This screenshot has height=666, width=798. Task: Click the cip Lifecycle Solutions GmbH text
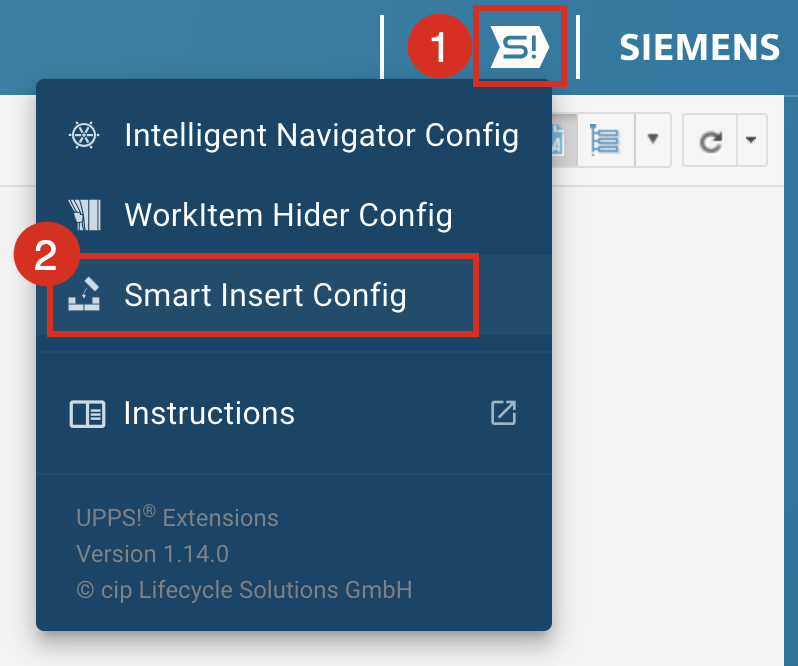(244, 590)
